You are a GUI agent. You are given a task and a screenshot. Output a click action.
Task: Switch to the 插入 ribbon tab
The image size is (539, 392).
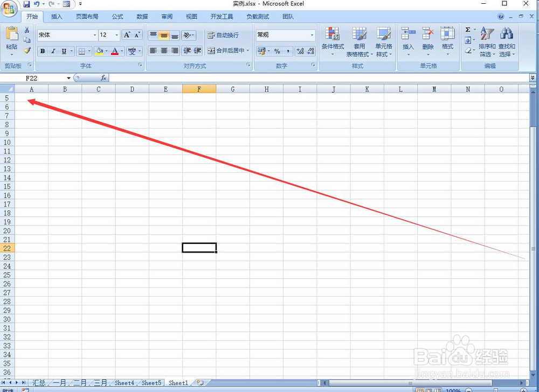point(57,17)
